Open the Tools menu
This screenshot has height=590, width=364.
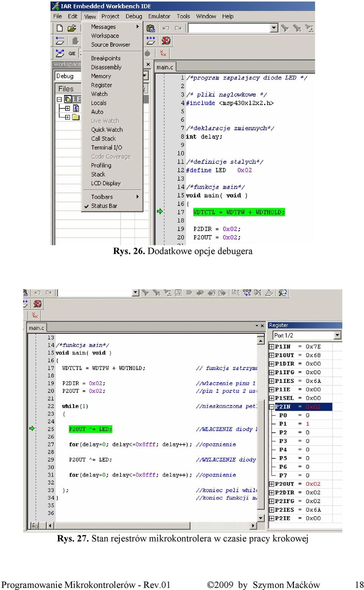pos(183,16)
